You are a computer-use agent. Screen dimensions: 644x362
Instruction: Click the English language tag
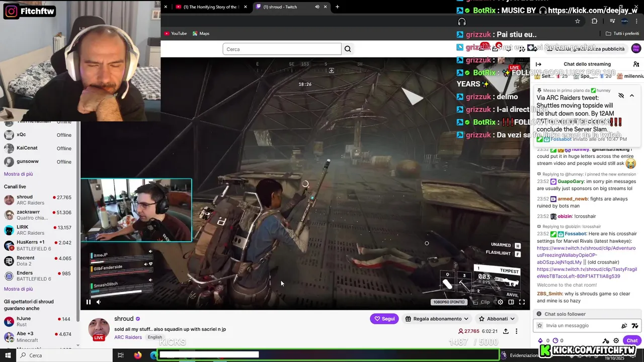(x=155, y=337)
